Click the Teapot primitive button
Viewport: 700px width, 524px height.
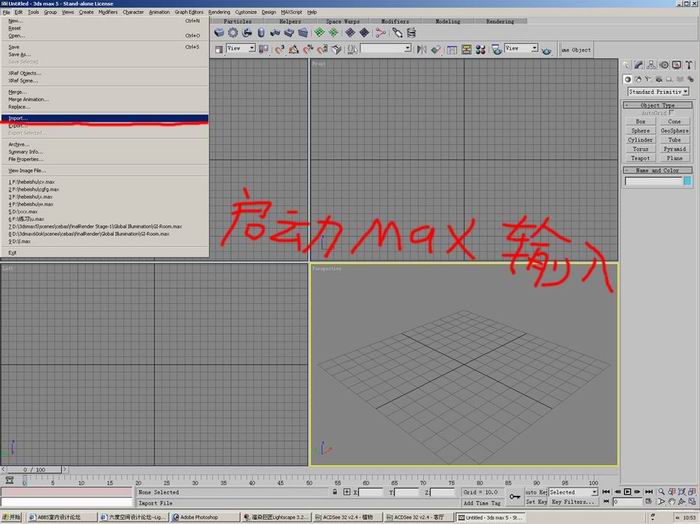[x=640, y=158]
